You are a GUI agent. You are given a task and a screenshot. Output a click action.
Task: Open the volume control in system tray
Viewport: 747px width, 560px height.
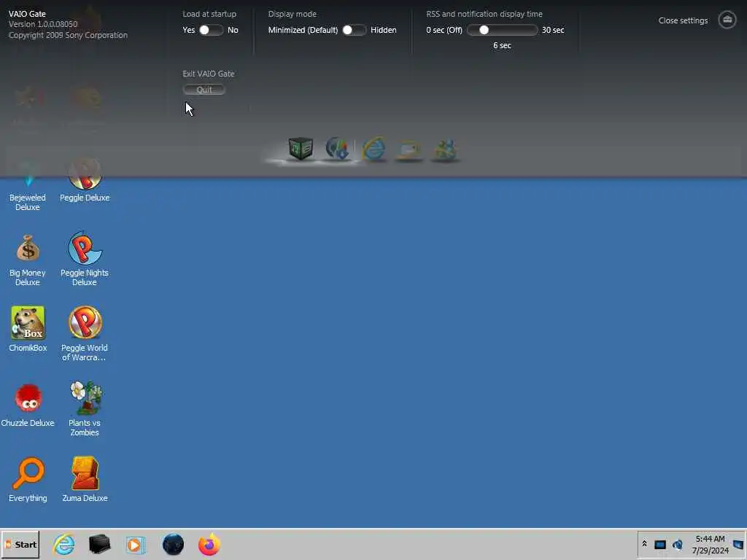pyautogui.click(x=678, y=544)
